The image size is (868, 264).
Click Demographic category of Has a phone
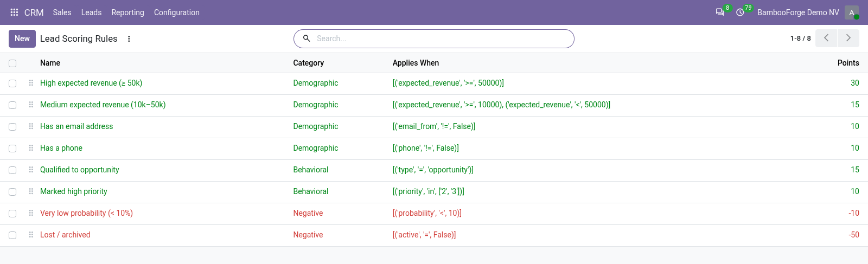pyautogui.click(x=316, y=148)
